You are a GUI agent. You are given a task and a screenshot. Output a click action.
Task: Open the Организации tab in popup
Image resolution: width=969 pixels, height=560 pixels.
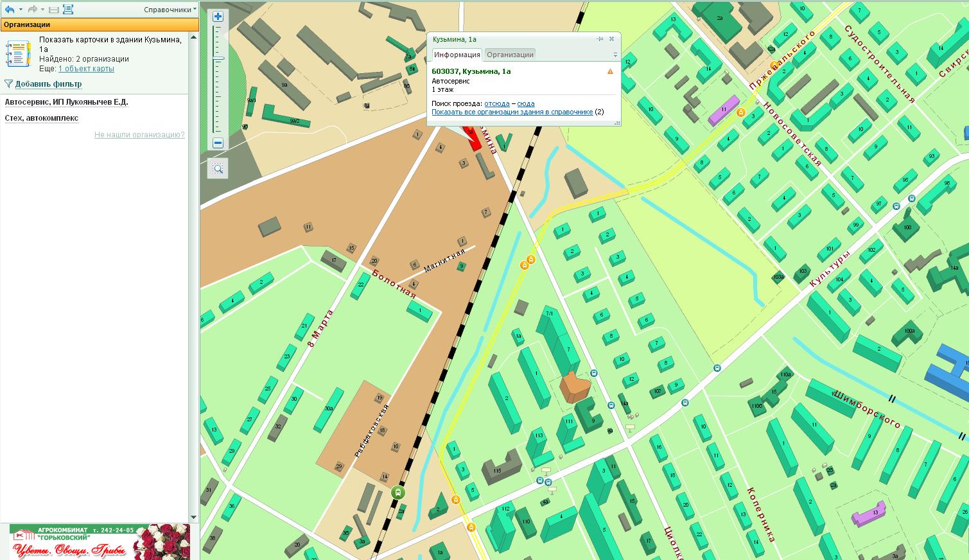pyautogui.click(x=510, y=55)
